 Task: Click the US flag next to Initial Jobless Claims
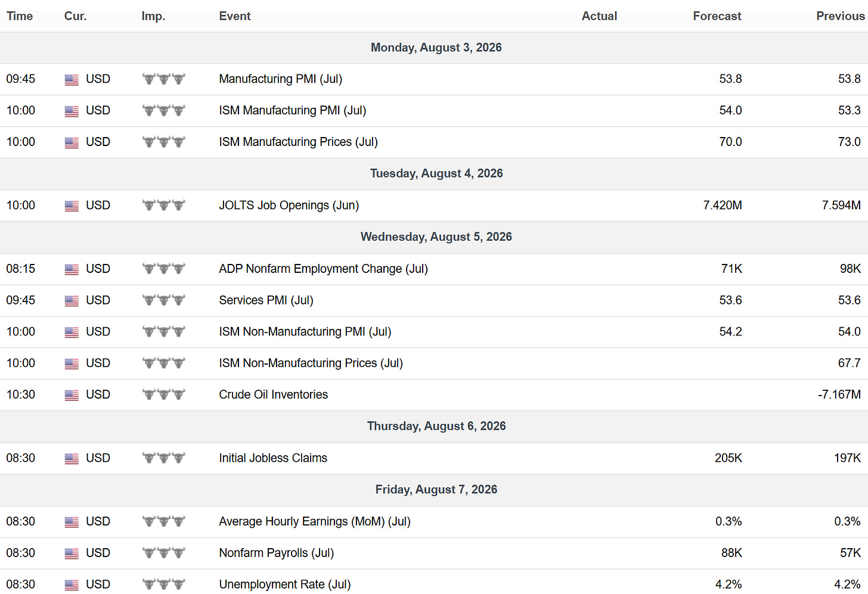click(x=72, y=459)
